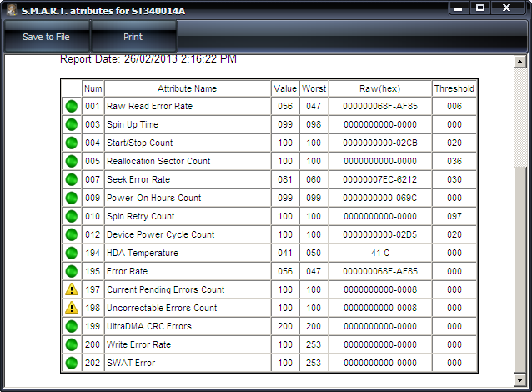Click the Print button
The image size is (532, 392).
[x=133, y=37]
